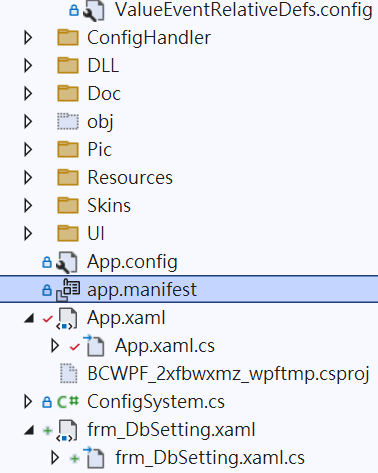Select the app.manifest file name
This screenshot has height=473, width=378.
click(142, 290)
